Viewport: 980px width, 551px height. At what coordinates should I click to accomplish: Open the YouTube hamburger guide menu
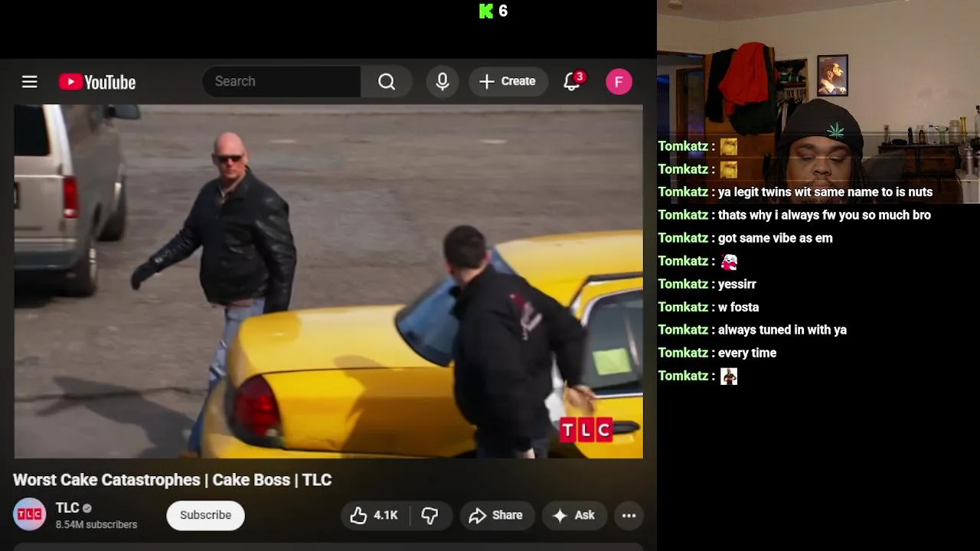[29, 81]
